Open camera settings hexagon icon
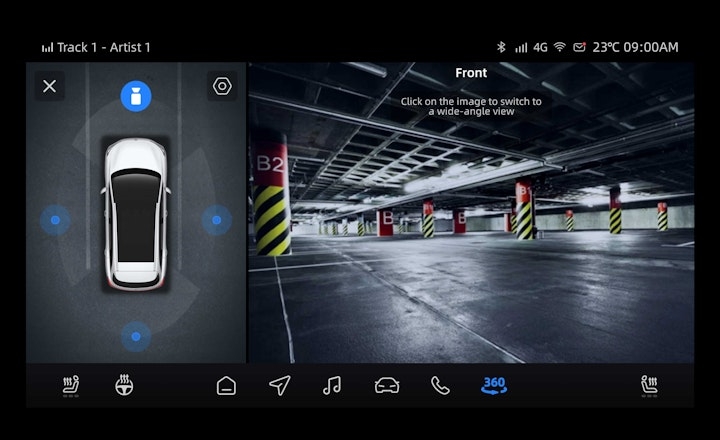Viewport: 720px width, 440px height. tap(222, 86)
